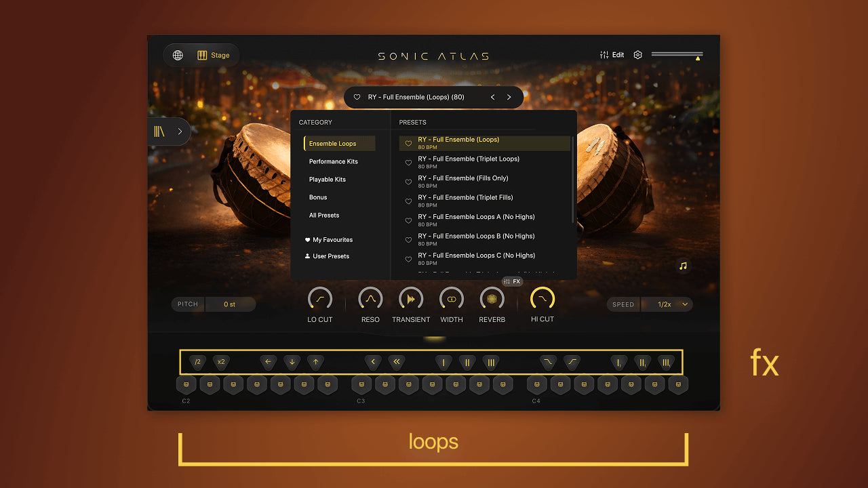This screenshot has height=488, width=868.
Task: Trigger the /2 half-speed key
Action: click(x=198, y=362)
